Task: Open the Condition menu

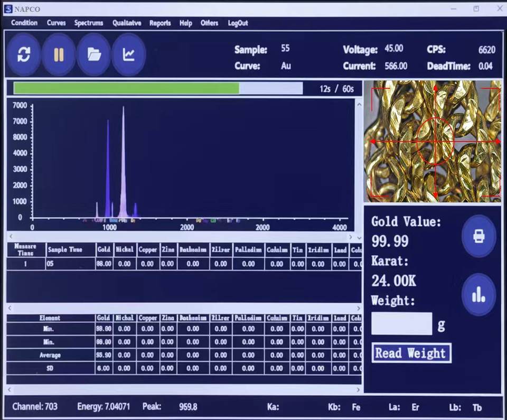Action: click(24, 23)
